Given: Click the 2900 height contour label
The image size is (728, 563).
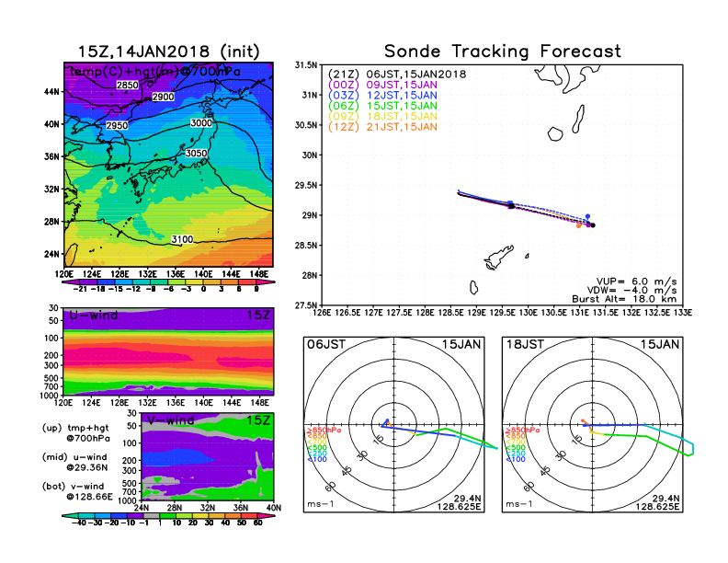Looking at the screenshot, I should coord(163,97).
